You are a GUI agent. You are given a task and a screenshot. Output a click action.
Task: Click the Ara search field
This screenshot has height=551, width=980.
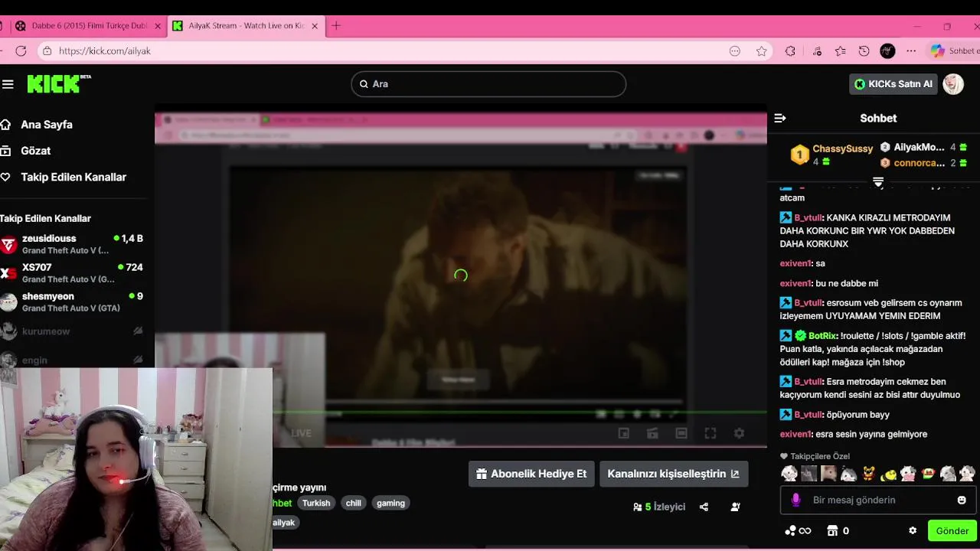pos(488,84)
